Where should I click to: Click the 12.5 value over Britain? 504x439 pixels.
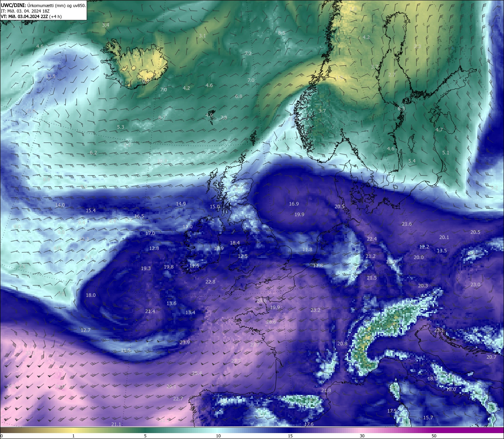(x=243, y=256)
